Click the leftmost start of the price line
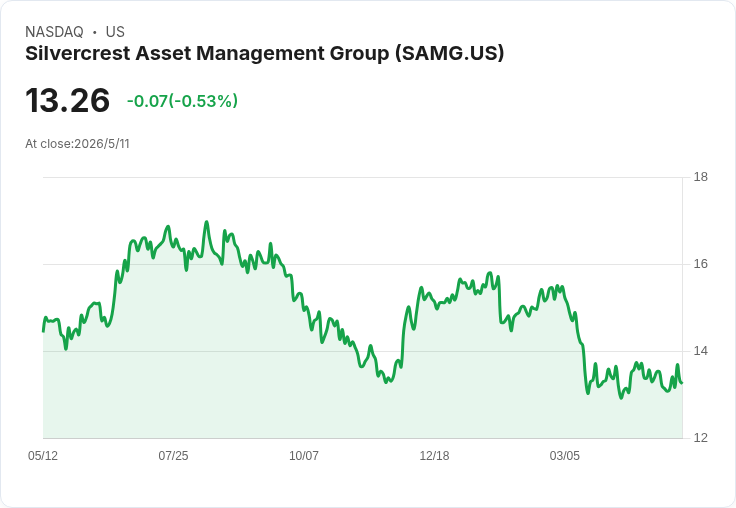 point(43,331)
